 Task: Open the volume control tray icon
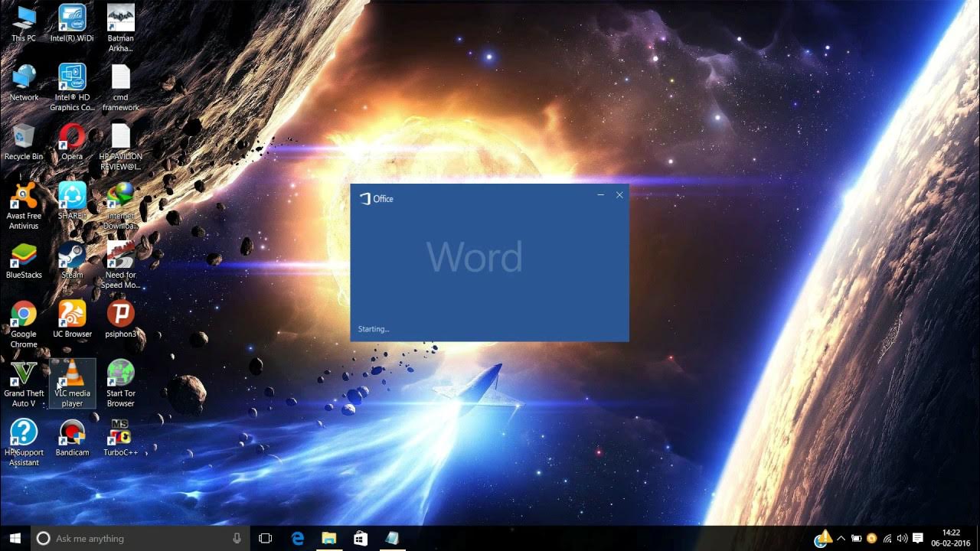(x=902, y=539)
